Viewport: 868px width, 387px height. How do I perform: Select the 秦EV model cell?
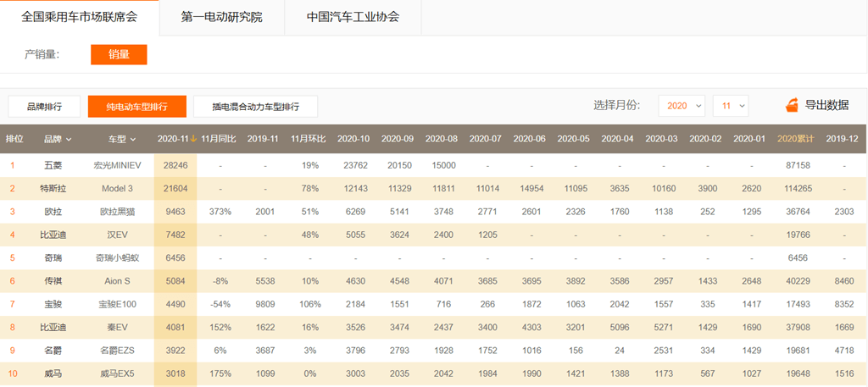pos(117,328)
